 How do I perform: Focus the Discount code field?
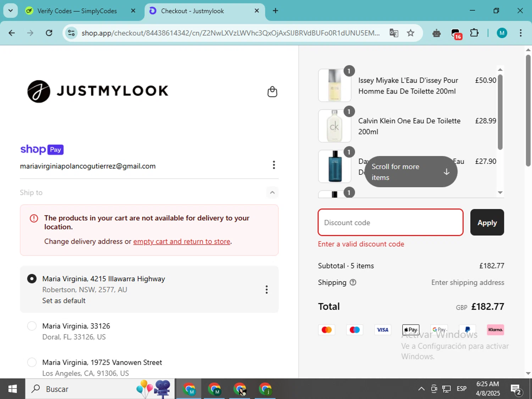[x=390, y=222]
